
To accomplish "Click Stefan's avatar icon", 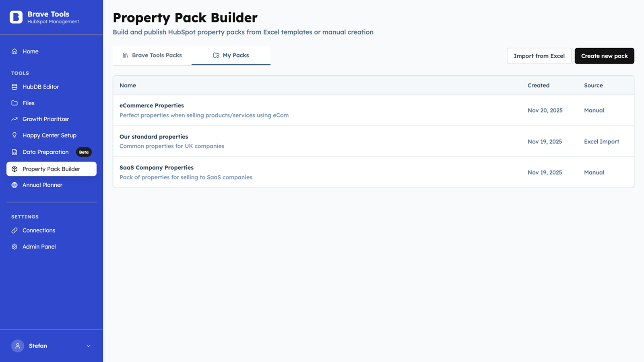I will click(x=17, y=346).
